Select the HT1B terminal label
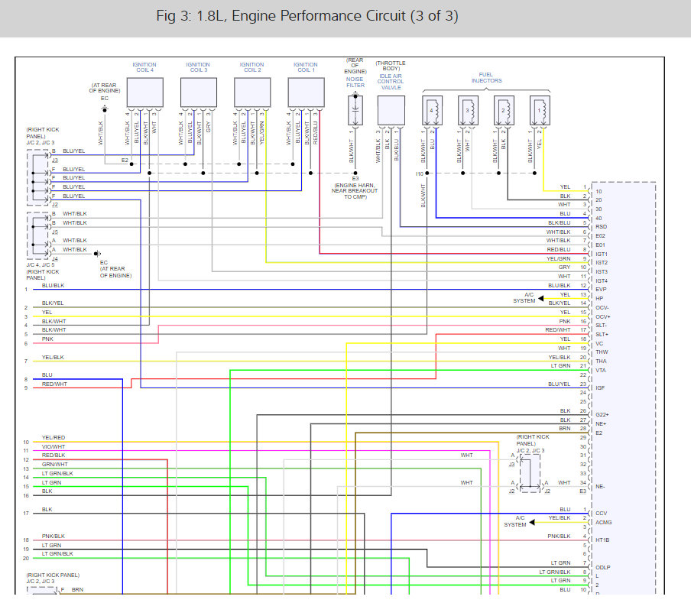Screen dimensions: 691x616 pyautogui.click(x=602, y=540)
